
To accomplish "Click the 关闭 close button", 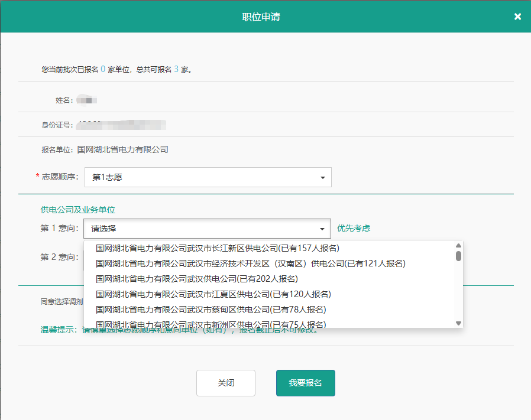I will click(x=225, y=383).
